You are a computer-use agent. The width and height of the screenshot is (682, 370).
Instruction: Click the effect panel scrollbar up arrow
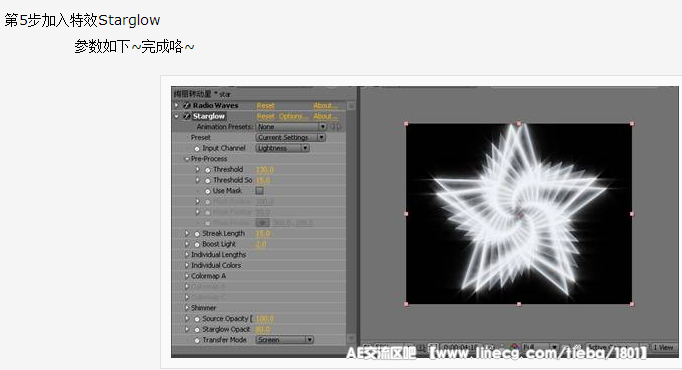coord(351,106)
